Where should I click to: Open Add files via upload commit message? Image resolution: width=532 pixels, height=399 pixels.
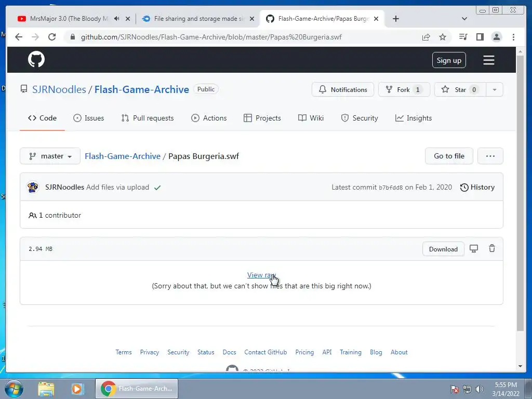tap(117, 187)
